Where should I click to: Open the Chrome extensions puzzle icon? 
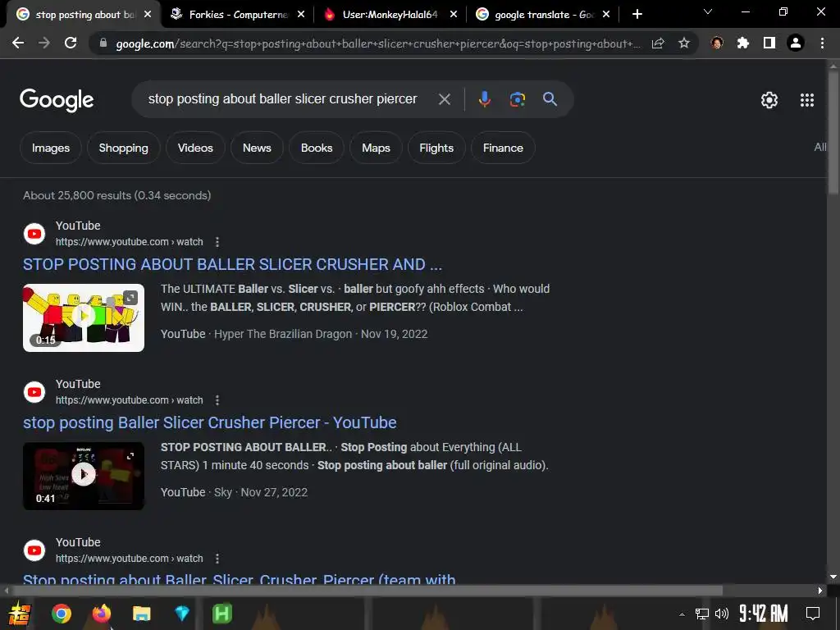pos(742,43)
